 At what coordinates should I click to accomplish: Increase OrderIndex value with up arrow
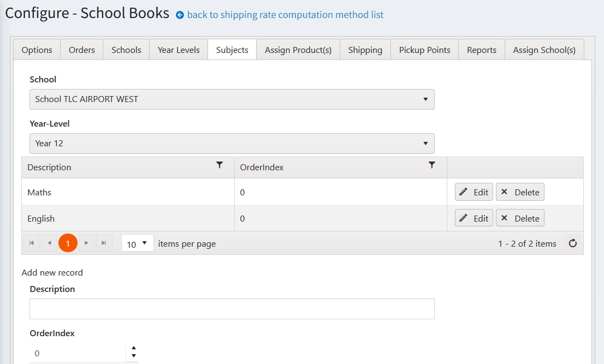(x=133, y=348)
